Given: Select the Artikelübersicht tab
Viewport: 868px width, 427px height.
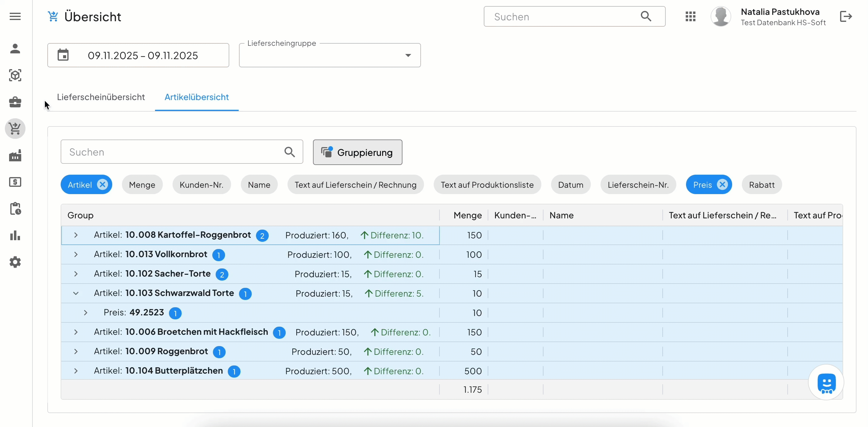Looking at the screenshot, I should coord(197,97).
